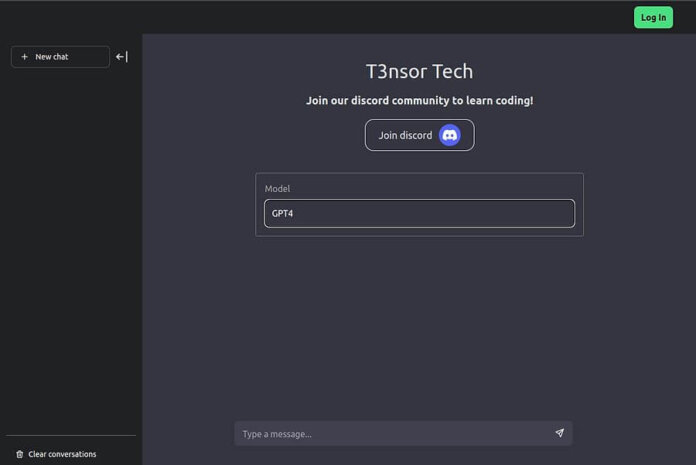Click the Log In button
Image resolution: width=696 pixels, height=465 pixels.
pyautogui.click(x=653, y=18)
